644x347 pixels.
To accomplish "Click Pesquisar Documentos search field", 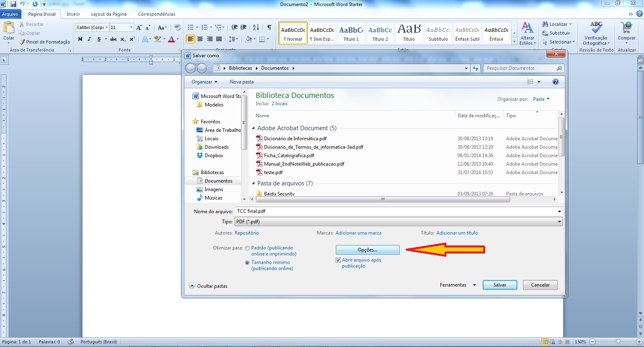I will pos(523,68).
